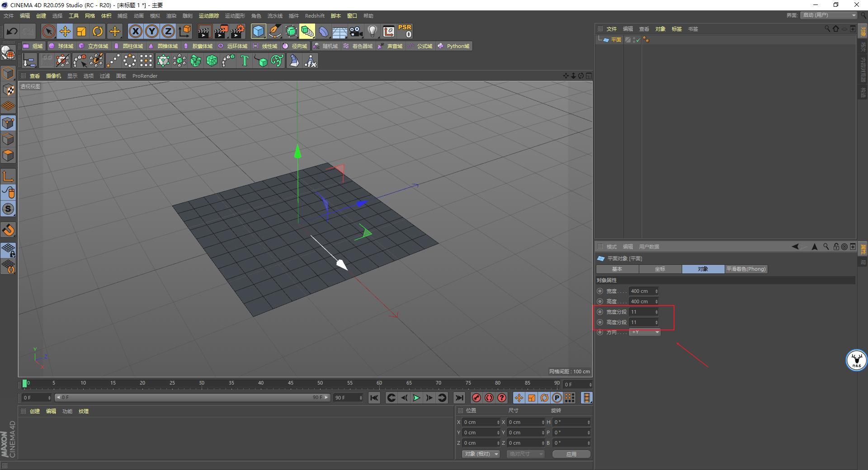
Task: Open the Render Settings icon
Action: tap(238, 31)
